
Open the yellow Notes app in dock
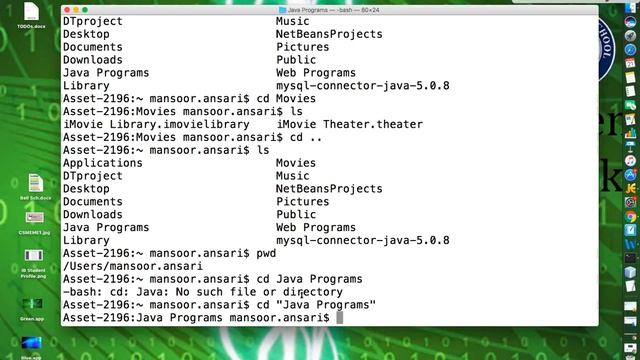[630, 78]
